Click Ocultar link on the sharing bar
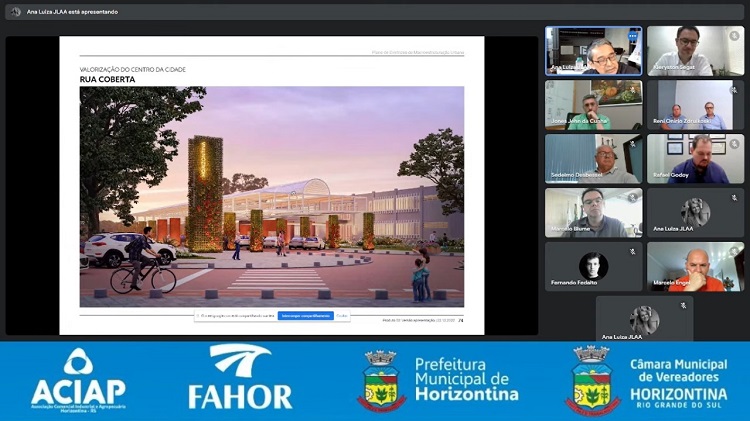The width and height of the screenshot is (750, 421). click(342, 315)
